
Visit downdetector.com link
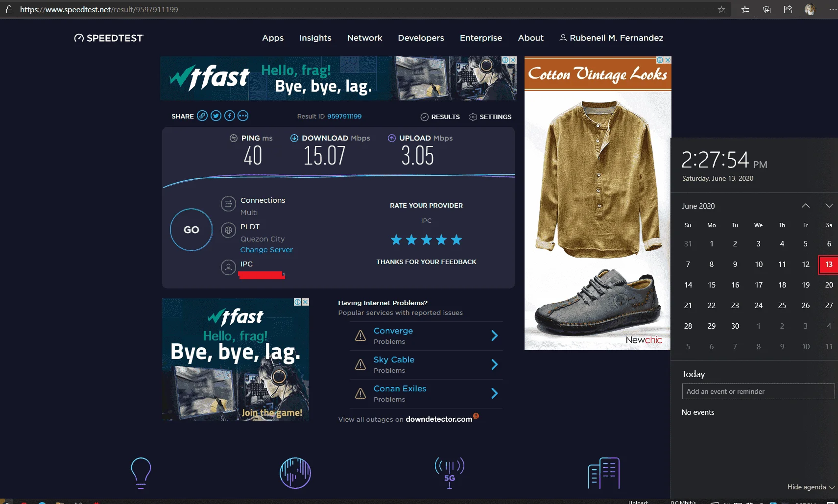pos(439,419)
